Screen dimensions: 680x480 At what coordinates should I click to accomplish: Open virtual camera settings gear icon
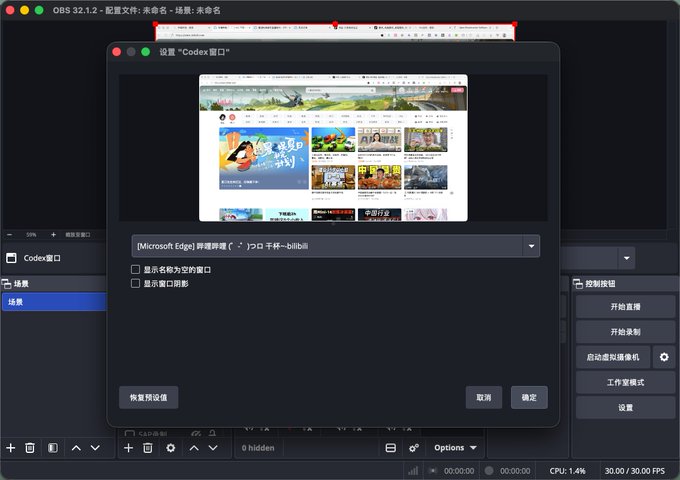tap(664, 357)
